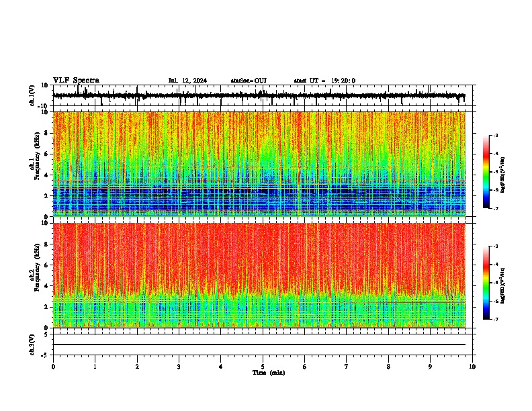The image size is (532, 411).
Task: Click the "4" kHz tick on the ch.2 frequency axis
Action: pyautogui.click(x=46, y=286)
